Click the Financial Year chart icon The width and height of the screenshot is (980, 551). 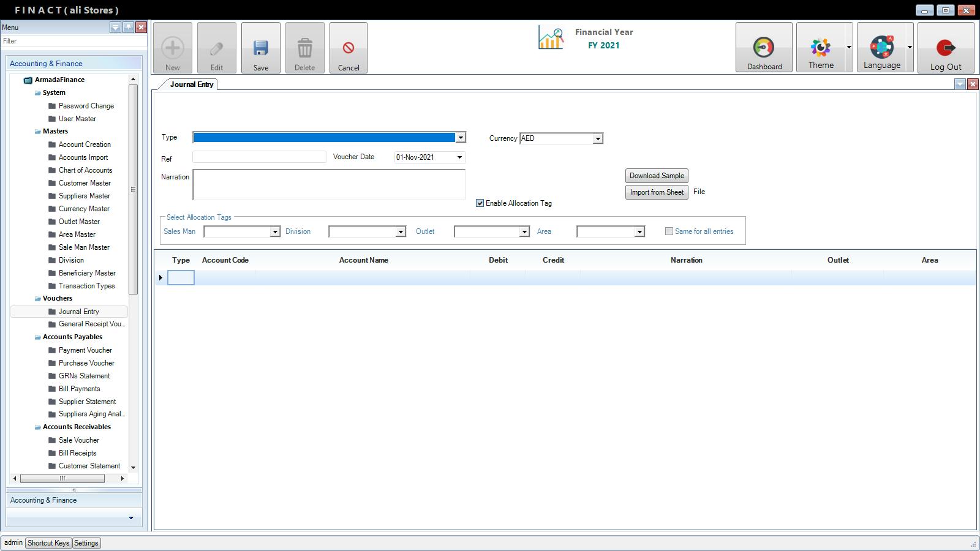tap(551, 38)
